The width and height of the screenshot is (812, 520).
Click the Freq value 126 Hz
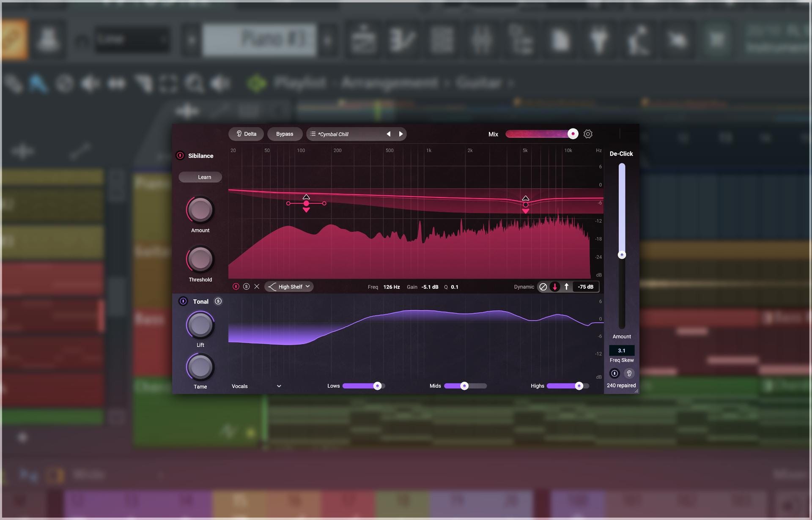[x=392, y=287]
